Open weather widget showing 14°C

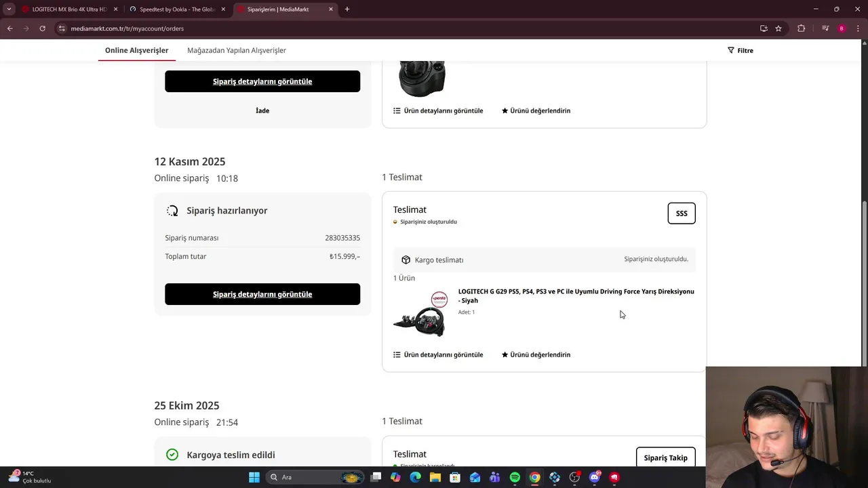(31, 477)
